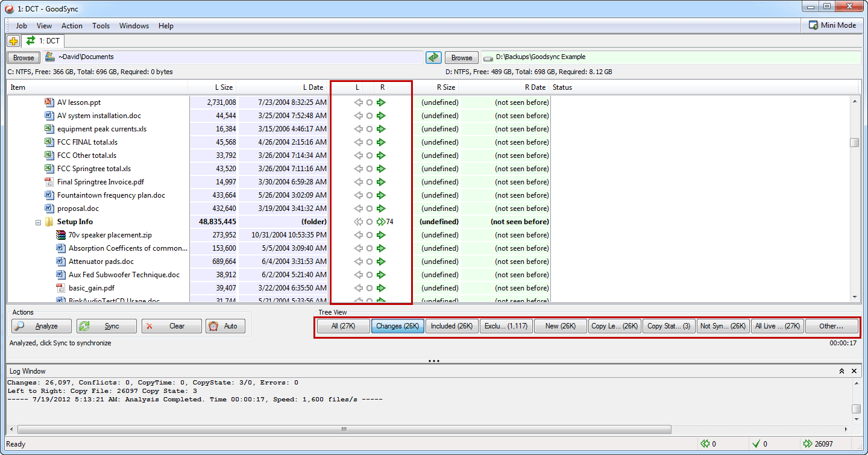Image resolution: width=868 pixels, height=455 pixels.
Task: Click the right Browse button
Action: [x=462, y=57]
